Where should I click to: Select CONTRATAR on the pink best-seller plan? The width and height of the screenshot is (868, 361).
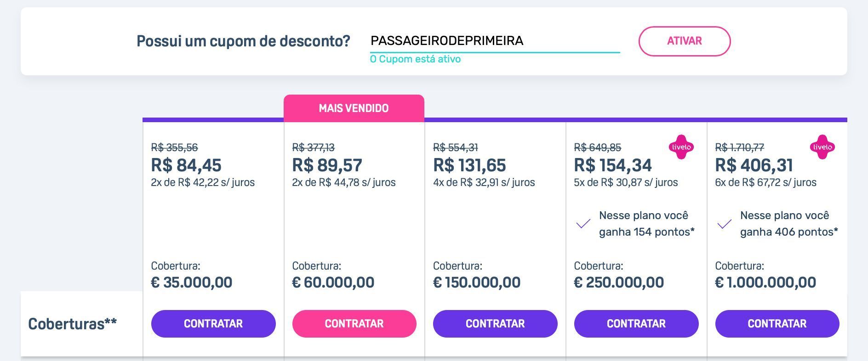354,324
